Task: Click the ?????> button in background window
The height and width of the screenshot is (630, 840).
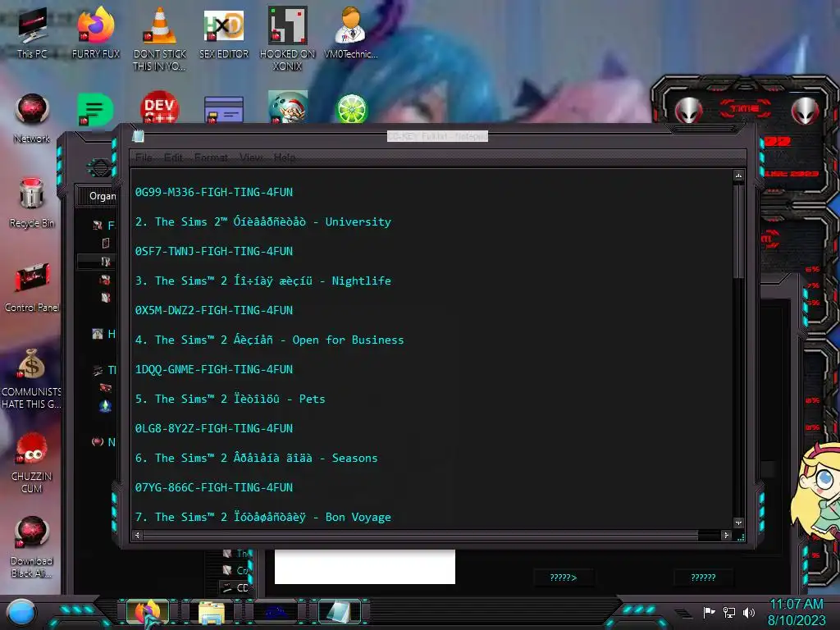Action: coord(563,577)
